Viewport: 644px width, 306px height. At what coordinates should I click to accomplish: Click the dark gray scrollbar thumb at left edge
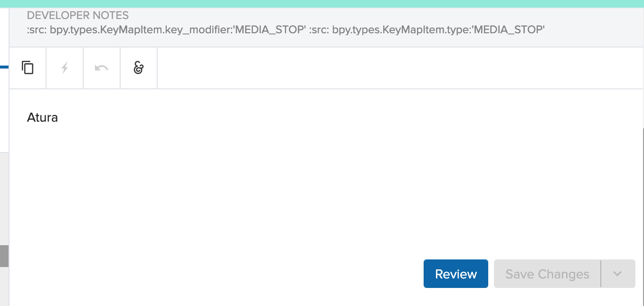click(x=4, y=256)
